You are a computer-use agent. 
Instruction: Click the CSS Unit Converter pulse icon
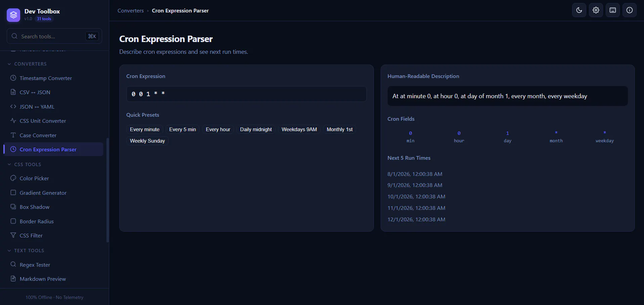[13, 121]
